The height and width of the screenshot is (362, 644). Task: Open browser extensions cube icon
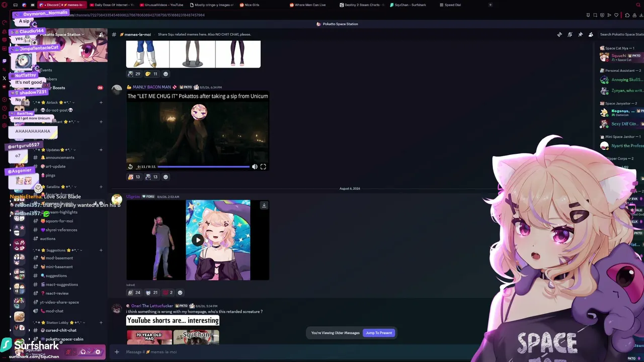pos(627,15)
